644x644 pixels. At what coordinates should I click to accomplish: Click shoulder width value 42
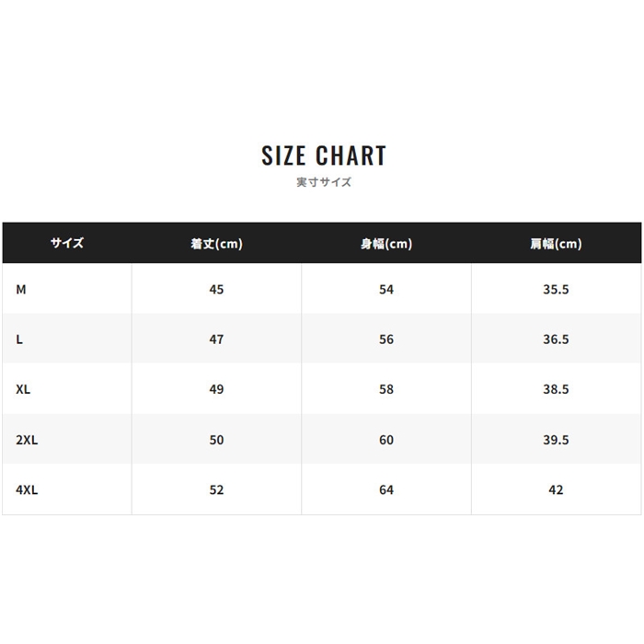pyautogui.click(x=556, y=490)
